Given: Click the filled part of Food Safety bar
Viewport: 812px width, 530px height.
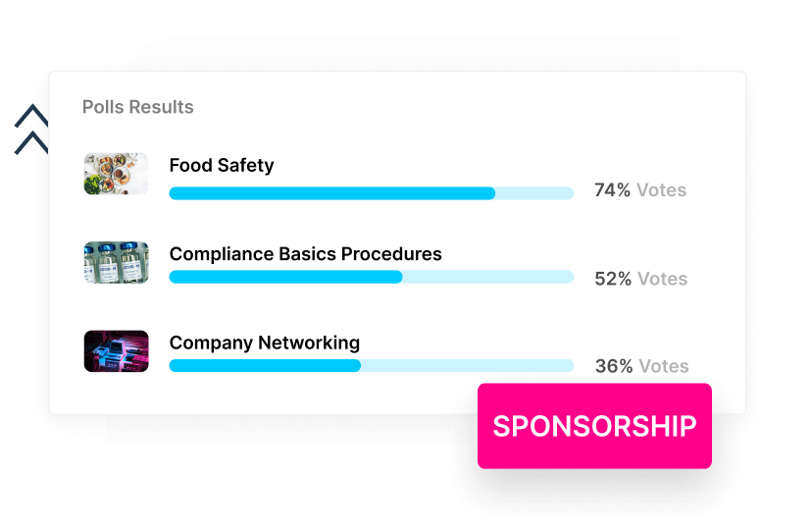Looking at the screenshot, I should (x=331, y=193).
